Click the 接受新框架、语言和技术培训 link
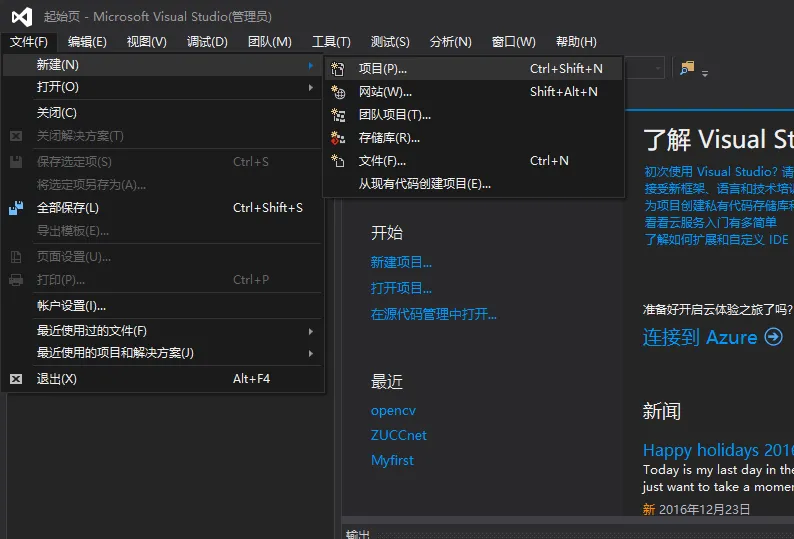 coord(719,188)
